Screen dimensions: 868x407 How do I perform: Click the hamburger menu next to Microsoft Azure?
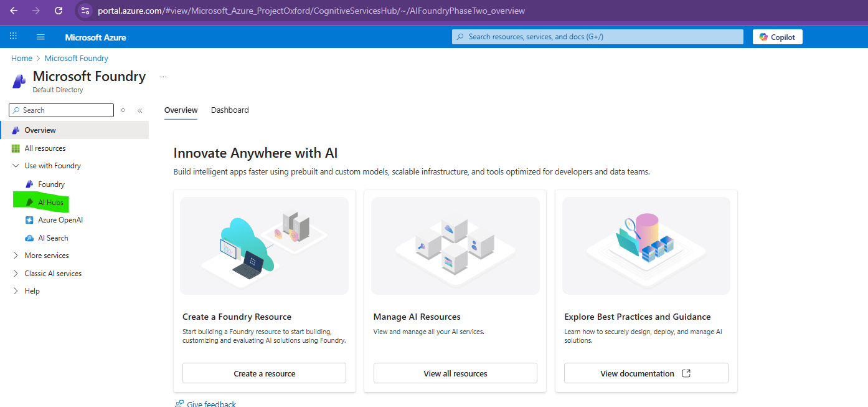[40, 36]
